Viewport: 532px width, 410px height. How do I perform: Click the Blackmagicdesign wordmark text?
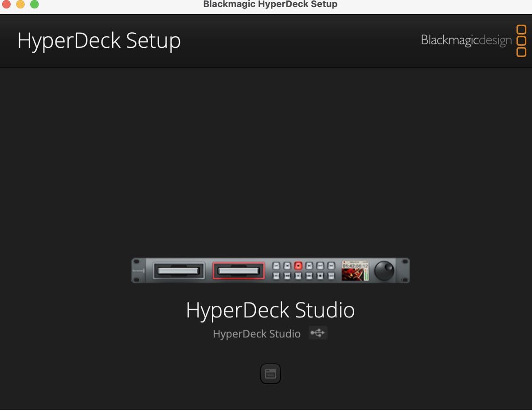[466, 41]
